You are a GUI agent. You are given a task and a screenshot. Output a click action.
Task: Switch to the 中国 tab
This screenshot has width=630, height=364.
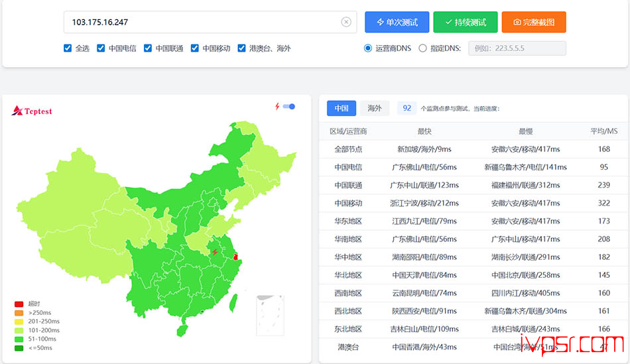tap(342, 108)
